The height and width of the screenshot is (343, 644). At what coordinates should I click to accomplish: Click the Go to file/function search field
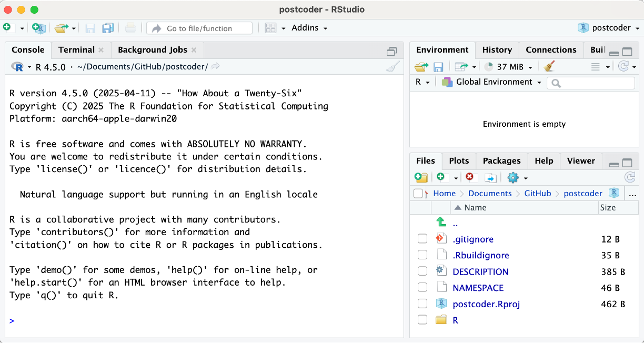point(199,28)
